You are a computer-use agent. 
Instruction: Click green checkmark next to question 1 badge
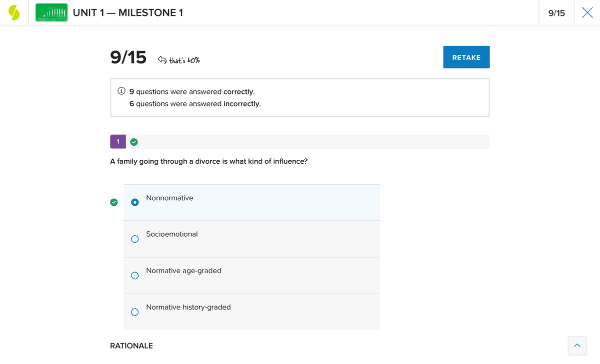click(x=134, y=142)
